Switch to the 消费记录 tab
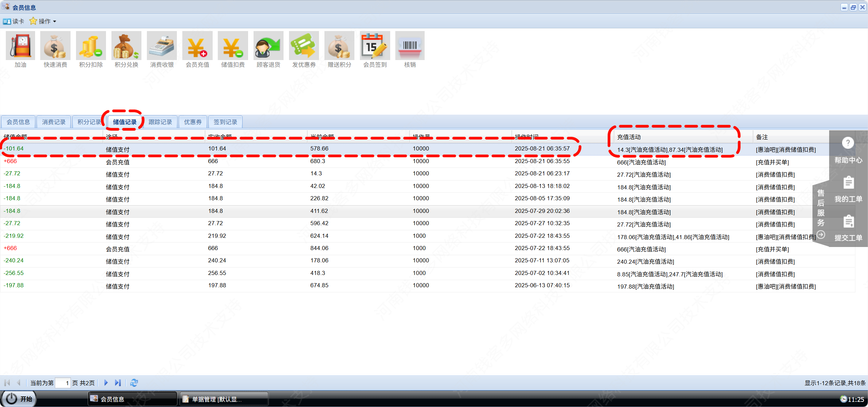 pyautogui.click(x=54, y=122)
